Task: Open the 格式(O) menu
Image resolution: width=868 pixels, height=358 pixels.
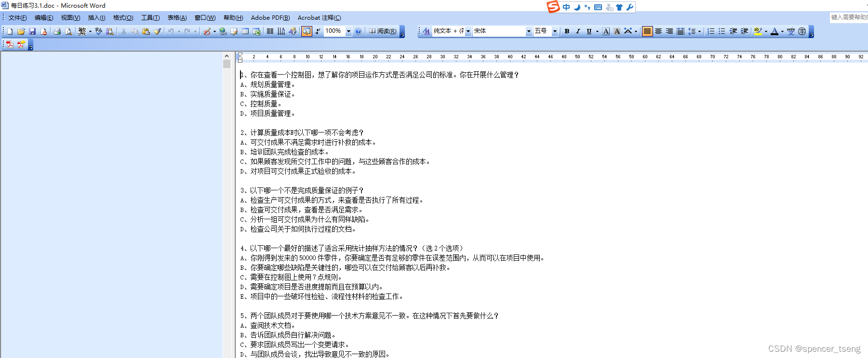Action: coord(123,18)
